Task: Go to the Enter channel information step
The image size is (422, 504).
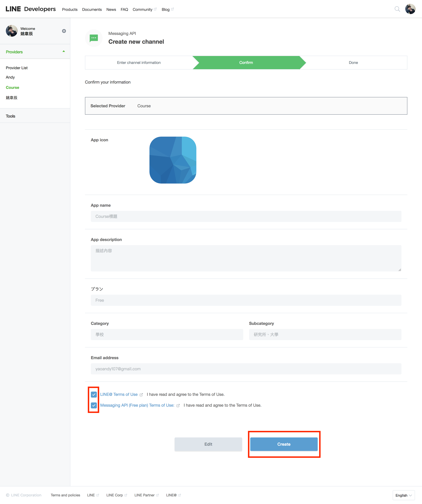Action: (139, 63)
